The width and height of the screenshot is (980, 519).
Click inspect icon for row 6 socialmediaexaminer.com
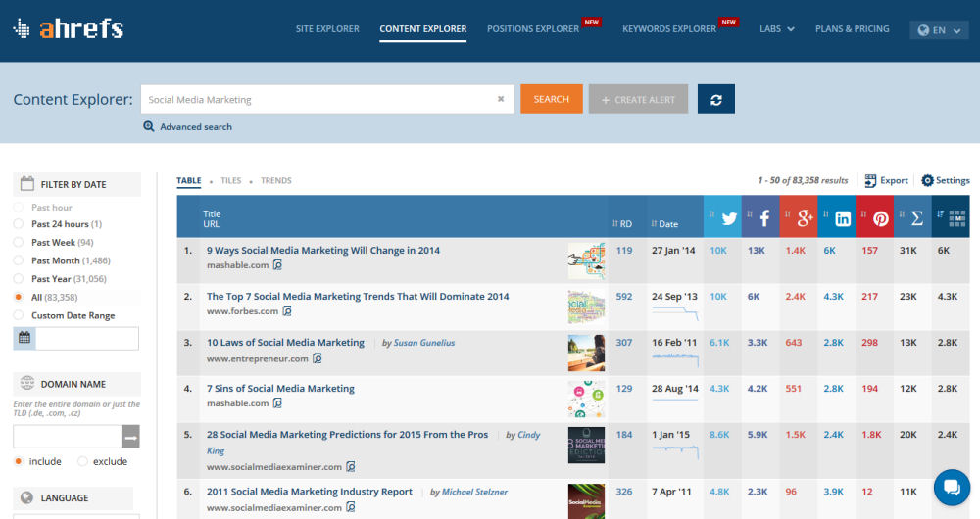point(351,507)
